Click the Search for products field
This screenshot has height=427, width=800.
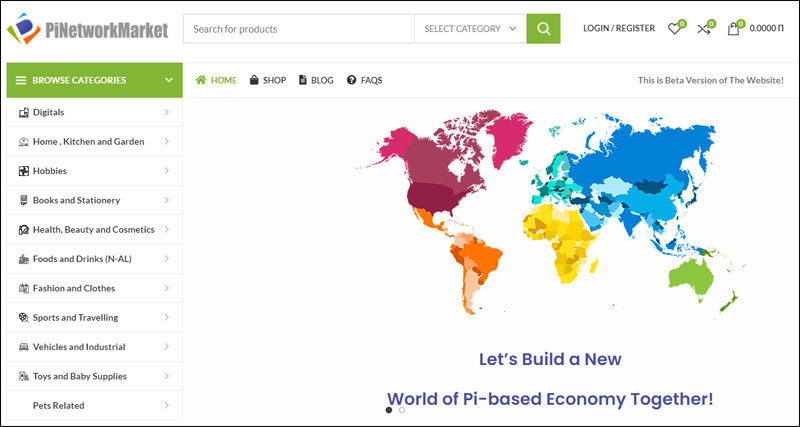[x=299, y=29]
